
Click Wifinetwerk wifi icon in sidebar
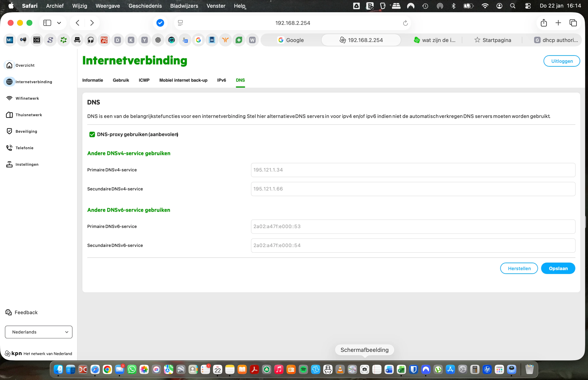tap(9, 98)
